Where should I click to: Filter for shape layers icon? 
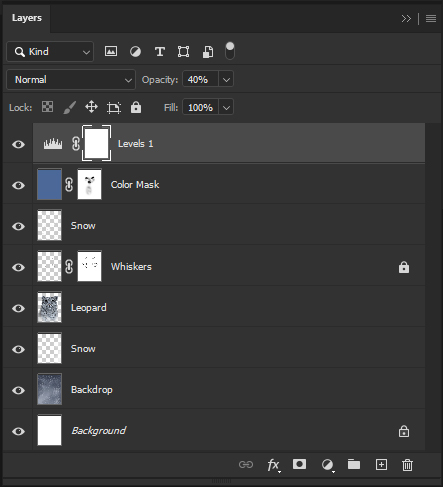pos(183,52)
